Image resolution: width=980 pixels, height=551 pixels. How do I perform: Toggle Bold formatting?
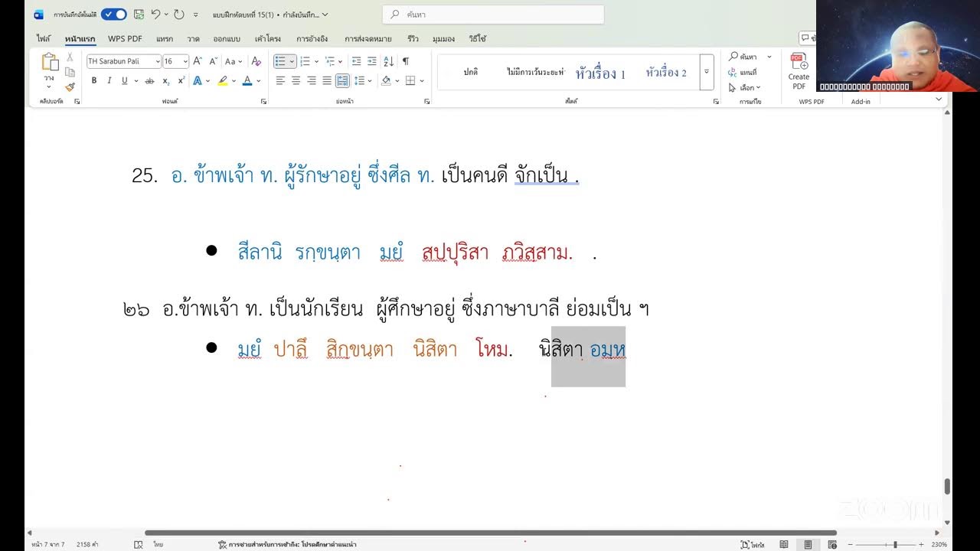pos(94,80)
